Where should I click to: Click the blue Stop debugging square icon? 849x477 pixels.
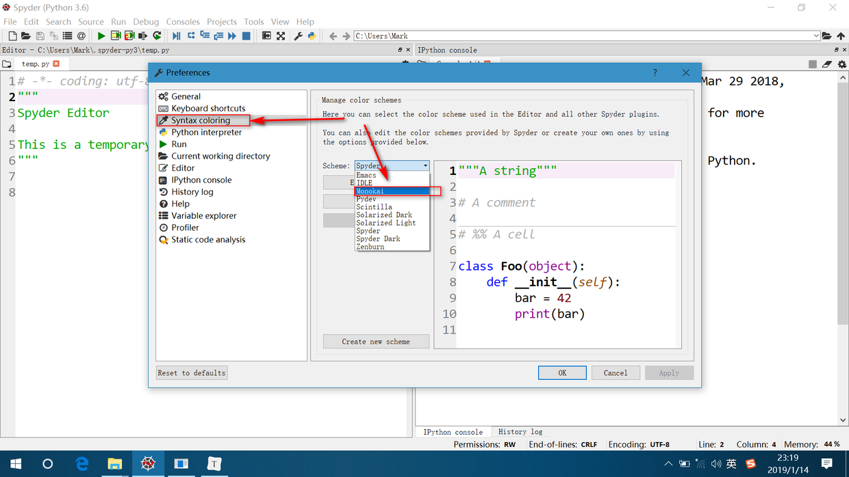click(246, 36)
